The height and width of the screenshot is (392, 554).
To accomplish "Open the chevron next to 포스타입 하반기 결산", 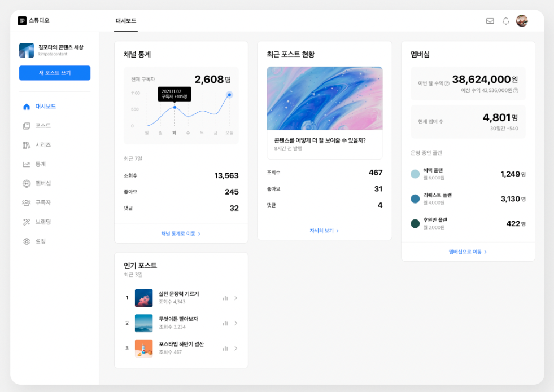I will pos(237,348).
